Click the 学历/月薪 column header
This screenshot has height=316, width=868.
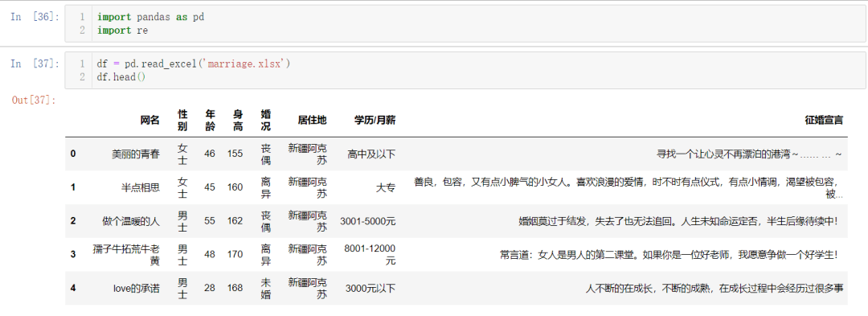[x=375, y=120]
